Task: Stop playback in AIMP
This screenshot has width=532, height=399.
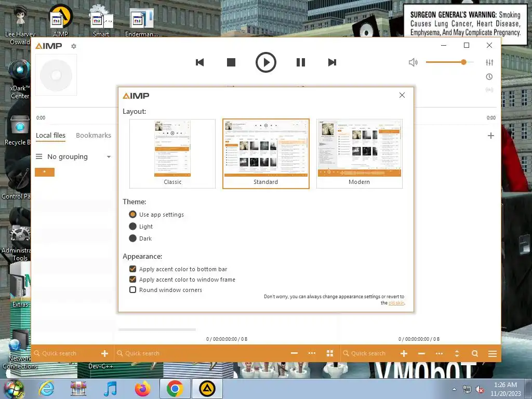Action: point(231,62)
